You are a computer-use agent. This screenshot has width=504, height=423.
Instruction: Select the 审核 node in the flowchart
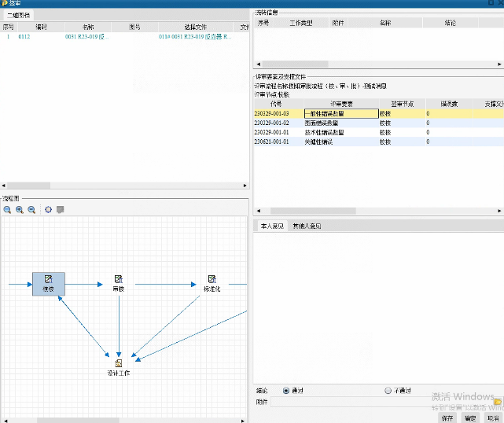pyautogui.click(x=118, y=283)
